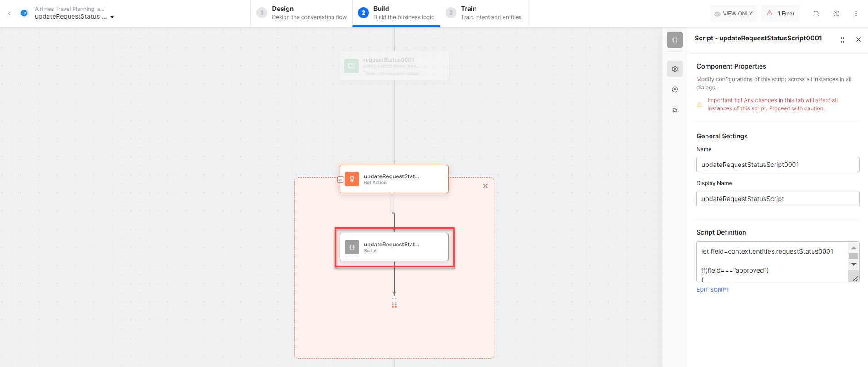Open the updateRequestStatus dialog dropdown
Screen dimensions: 868x367
click(x=112, y=17)
